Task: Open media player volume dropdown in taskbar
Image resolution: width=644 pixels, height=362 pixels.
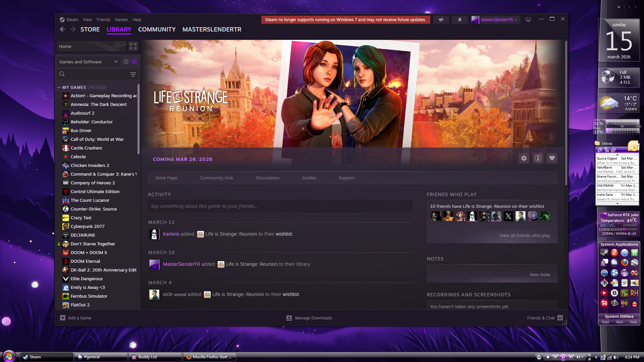Action: [582, 357]
